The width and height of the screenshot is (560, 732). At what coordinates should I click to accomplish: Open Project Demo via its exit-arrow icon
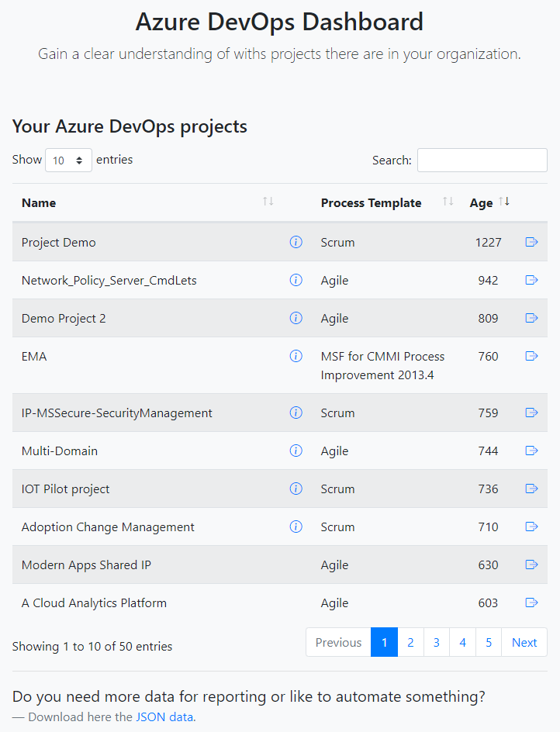(531, 242)
